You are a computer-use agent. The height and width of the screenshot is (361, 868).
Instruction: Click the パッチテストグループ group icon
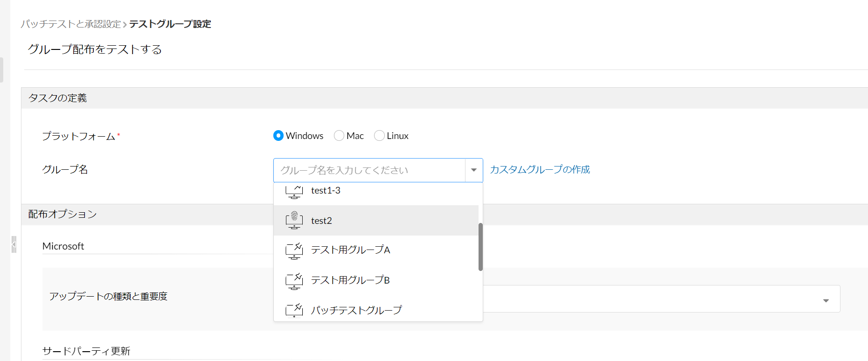294,310
